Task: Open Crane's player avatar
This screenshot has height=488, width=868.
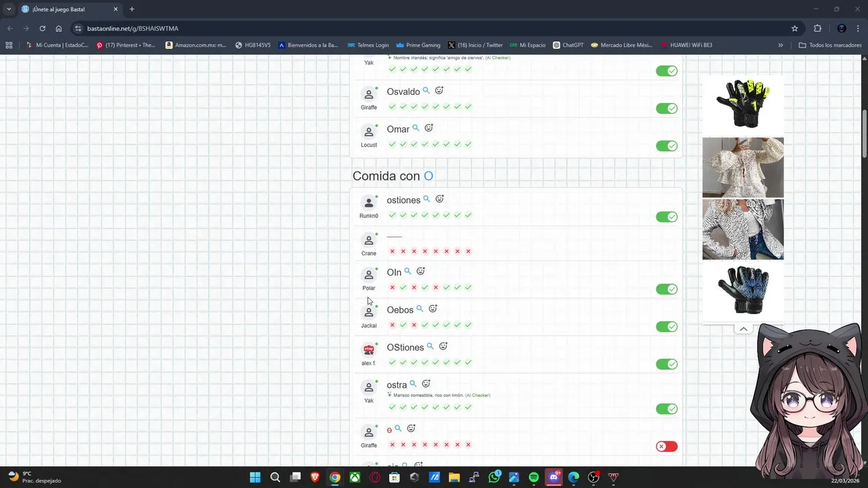Action: [369, 241]
